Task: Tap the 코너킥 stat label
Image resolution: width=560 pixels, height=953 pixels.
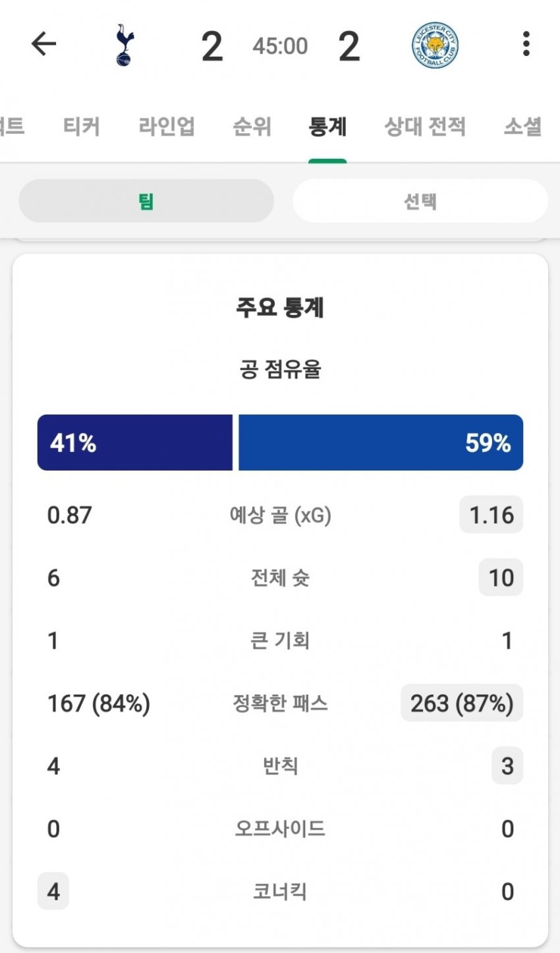Action: click(x=280, y=892)
